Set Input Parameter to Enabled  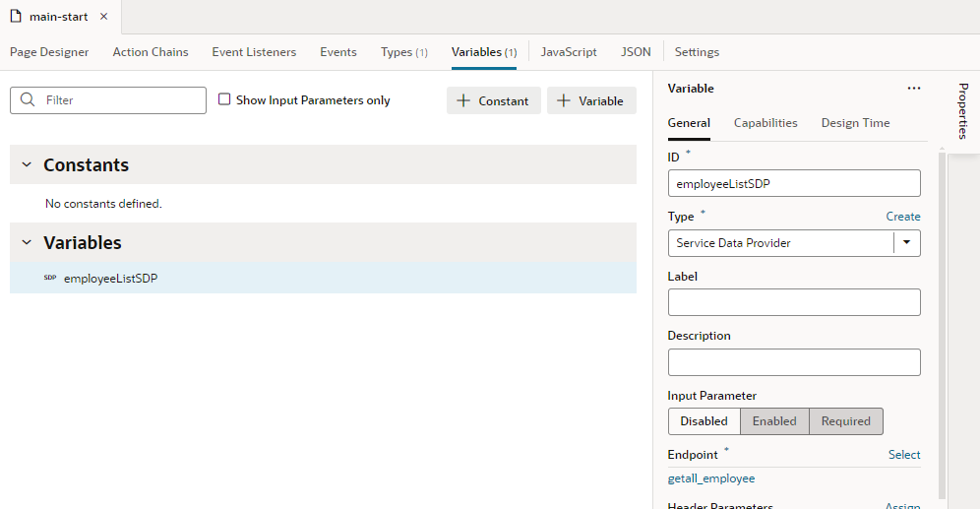click(774, 420)
